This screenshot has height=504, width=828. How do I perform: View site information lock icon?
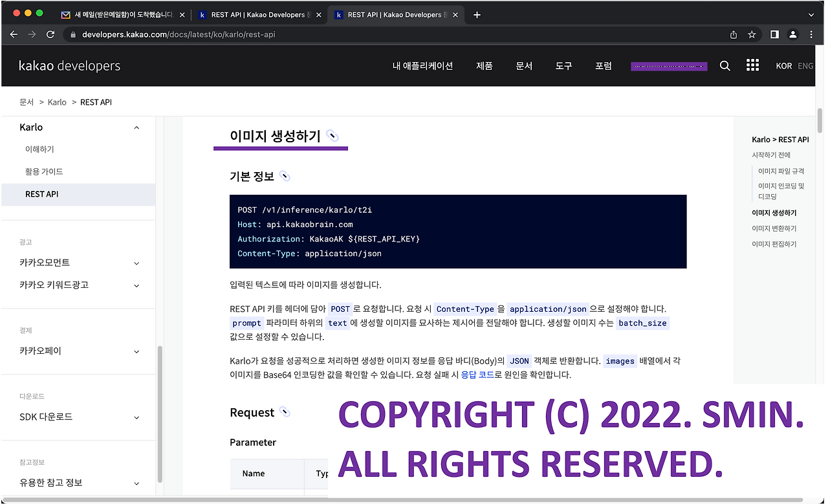pos(72,34)
